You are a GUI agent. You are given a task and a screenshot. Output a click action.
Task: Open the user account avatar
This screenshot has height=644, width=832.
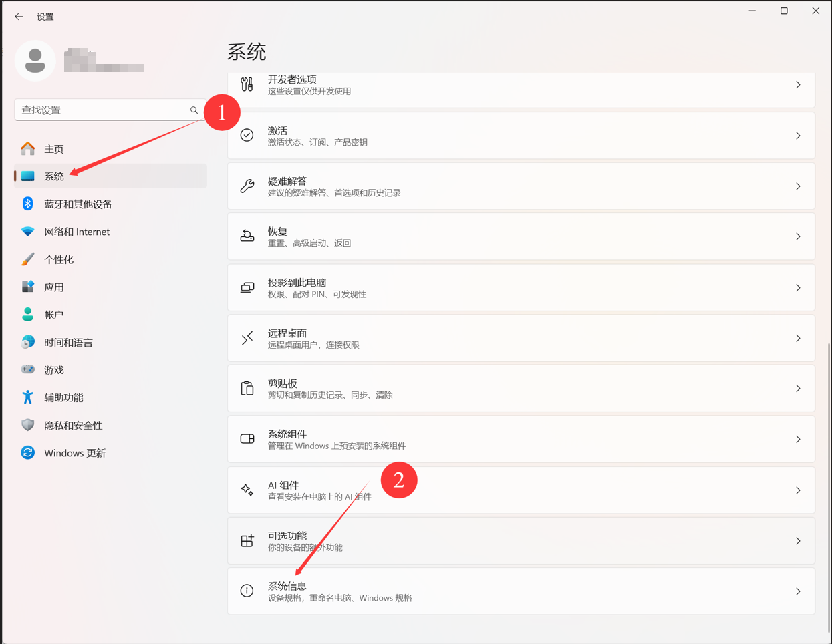coord(35,61)
